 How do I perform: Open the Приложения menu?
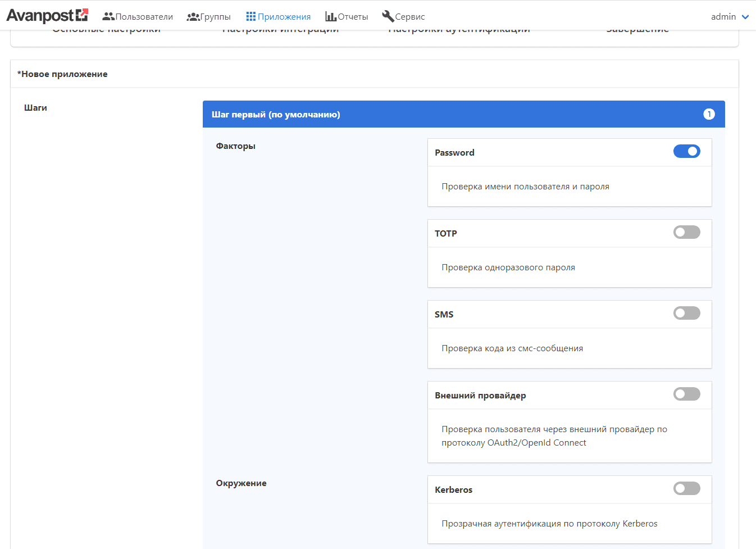click(279, 17)
